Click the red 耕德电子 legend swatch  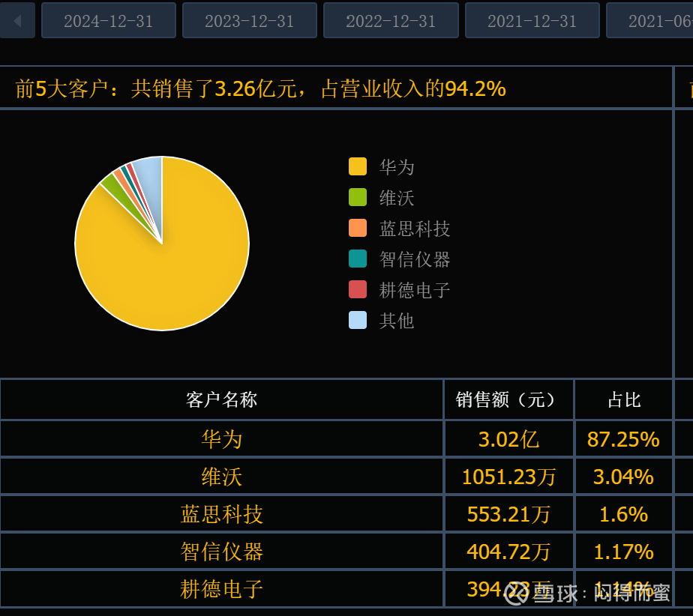(358, 290)
